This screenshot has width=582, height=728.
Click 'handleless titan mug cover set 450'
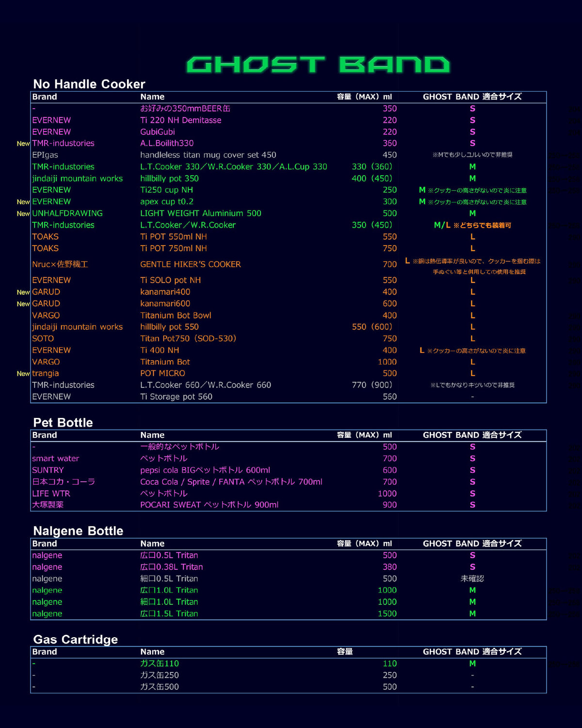pyautogui.click(x=208, y=155)
